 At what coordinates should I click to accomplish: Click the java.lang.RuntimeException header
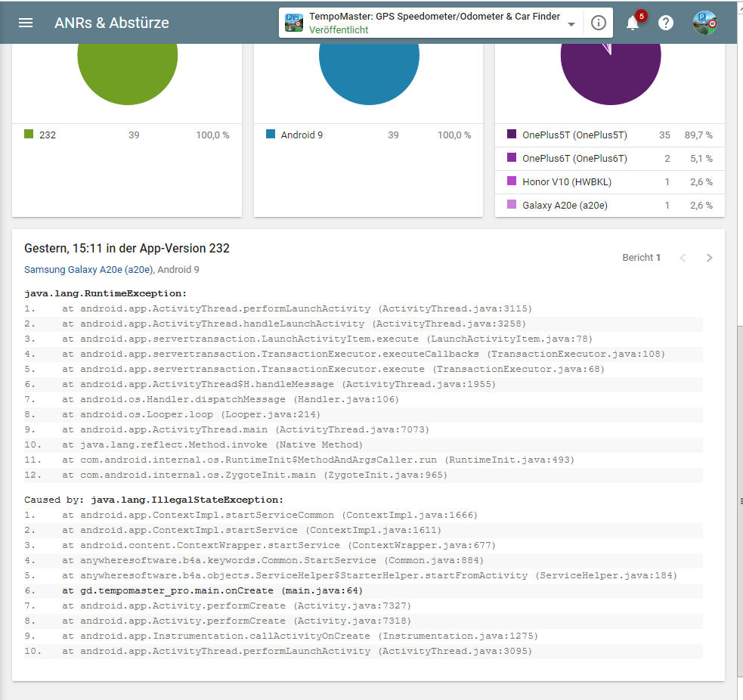pos(106,293)
